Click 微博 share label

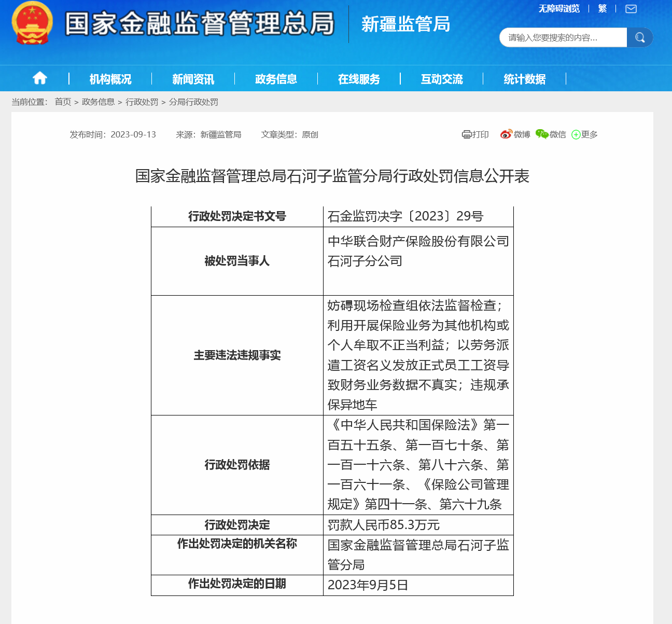click(x=522, y=134)
